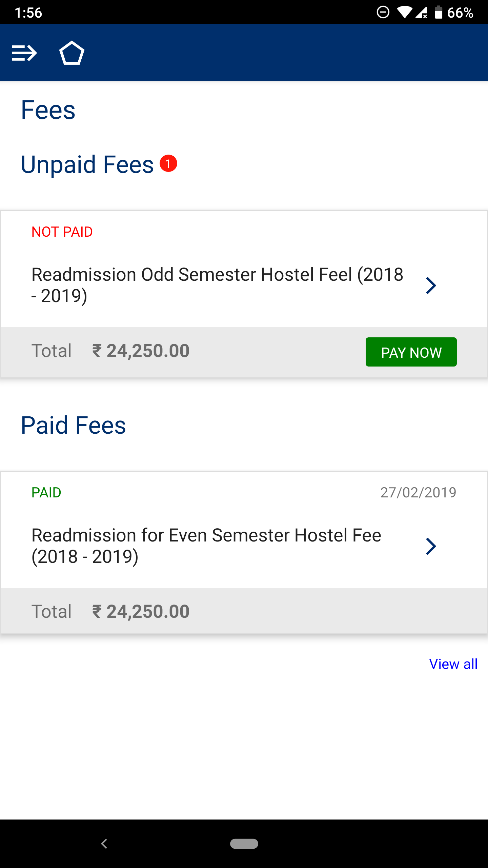Image resolution: width=488 pixels, height=868 pixels.
Task: Select the Readmission Odd Semester Hostel fee title
Action: point(217,285)
